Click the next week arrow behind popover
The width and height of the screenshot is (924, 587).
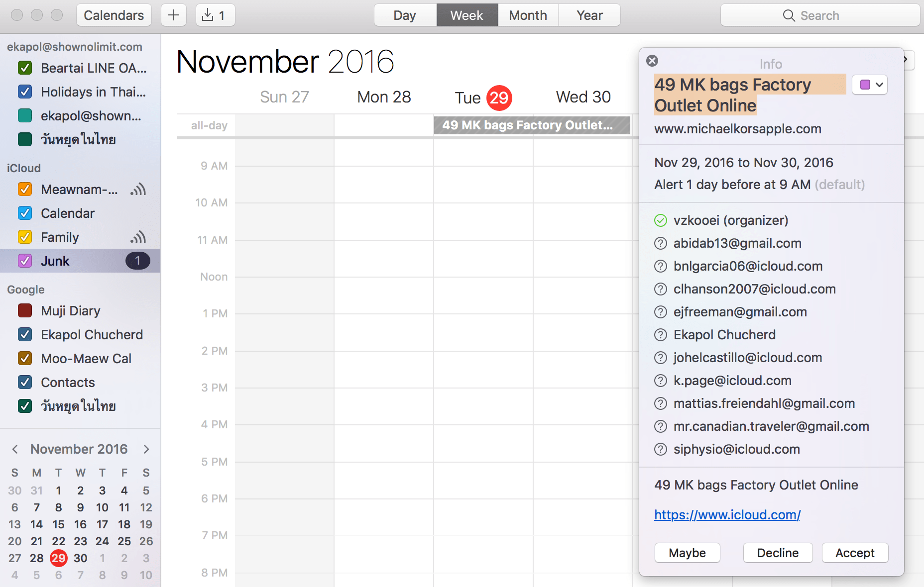[909, 60]
